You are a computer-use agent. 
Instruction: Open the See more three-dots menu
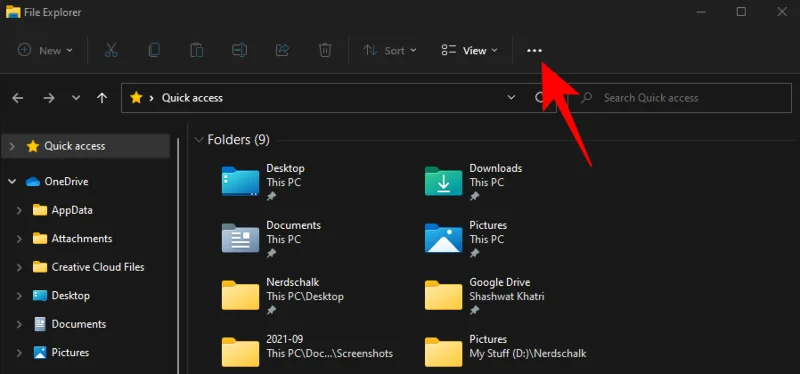click(x=534, y=51)
